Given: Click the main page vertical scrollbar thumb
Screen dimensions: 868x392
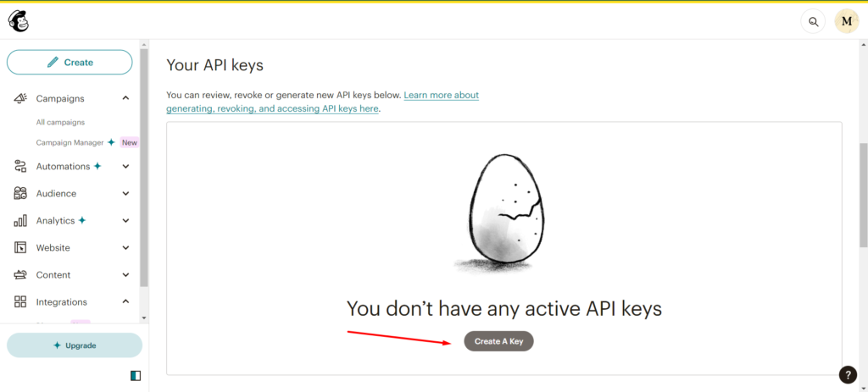Looking at the screenshot, I should point(864,195).
